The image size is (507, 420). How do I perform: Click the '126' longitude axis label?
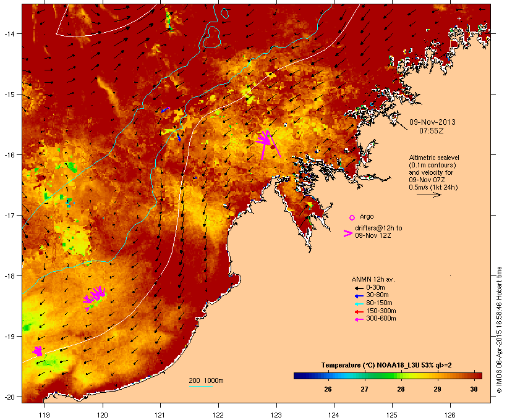pyautogui.click(x=450, y=415)
